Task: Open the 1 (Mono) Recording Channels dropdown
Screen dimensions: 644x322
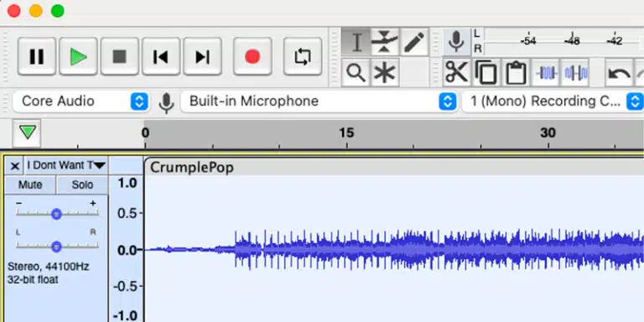Action: pyautogui.click(x=553, y=101)
